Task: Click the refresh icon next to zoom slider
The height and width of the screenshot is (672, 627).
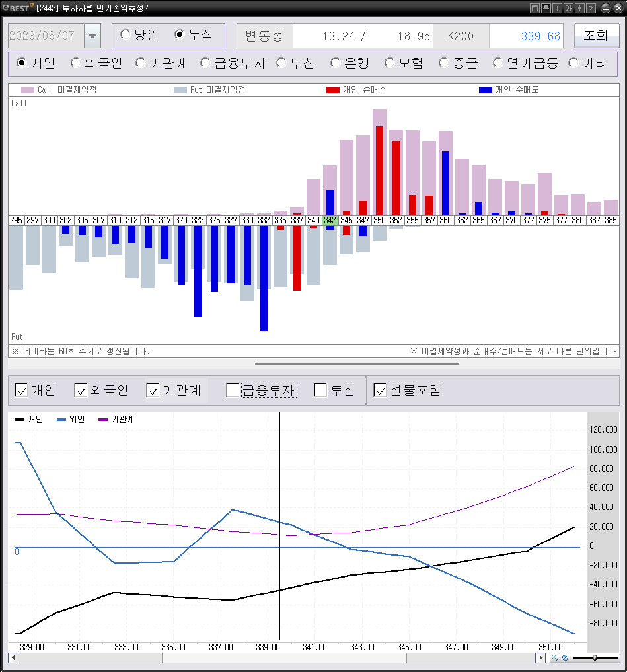Action: click(565, 658)
